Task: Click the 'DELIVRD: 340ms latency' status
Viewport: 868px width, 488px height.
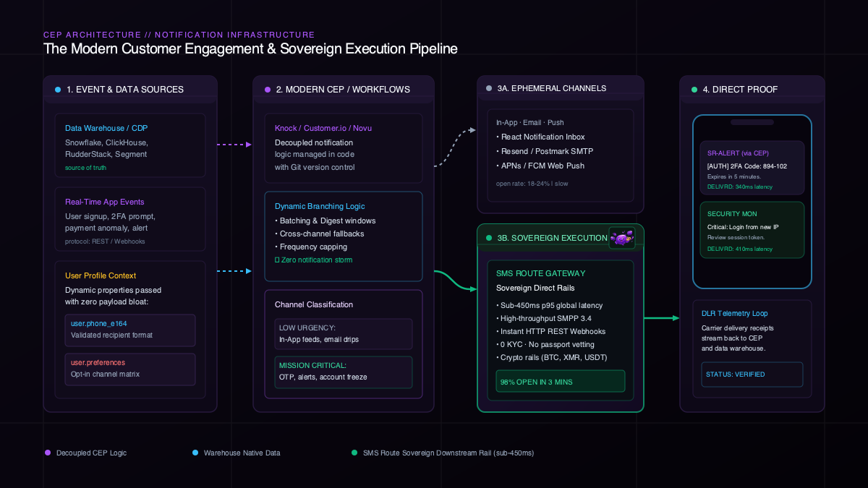Action: [x=740, y=187]
